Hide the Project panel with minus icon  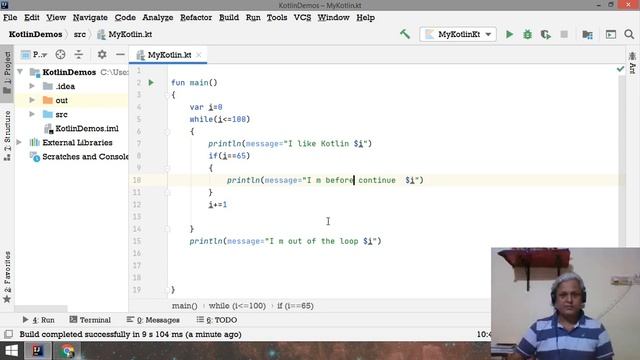[x=120, y=54]
